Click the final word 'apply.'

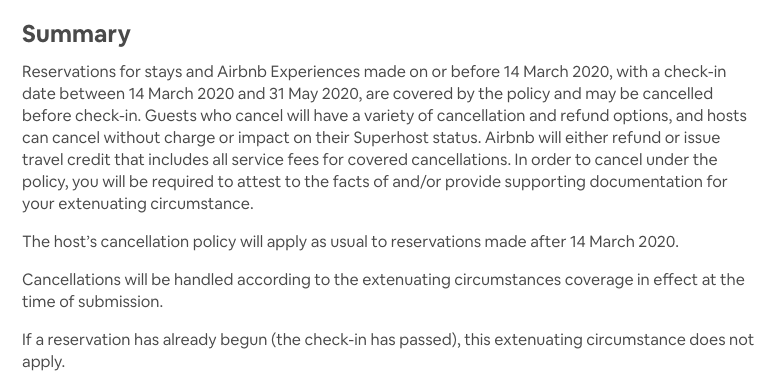(43, 362)
